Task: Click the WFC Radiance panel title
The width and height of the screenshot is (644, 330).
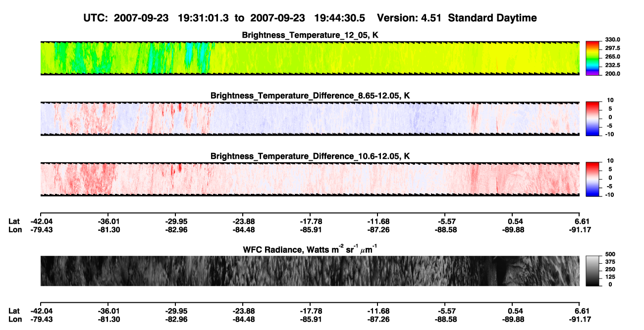Action: click(x=310, y=249)
